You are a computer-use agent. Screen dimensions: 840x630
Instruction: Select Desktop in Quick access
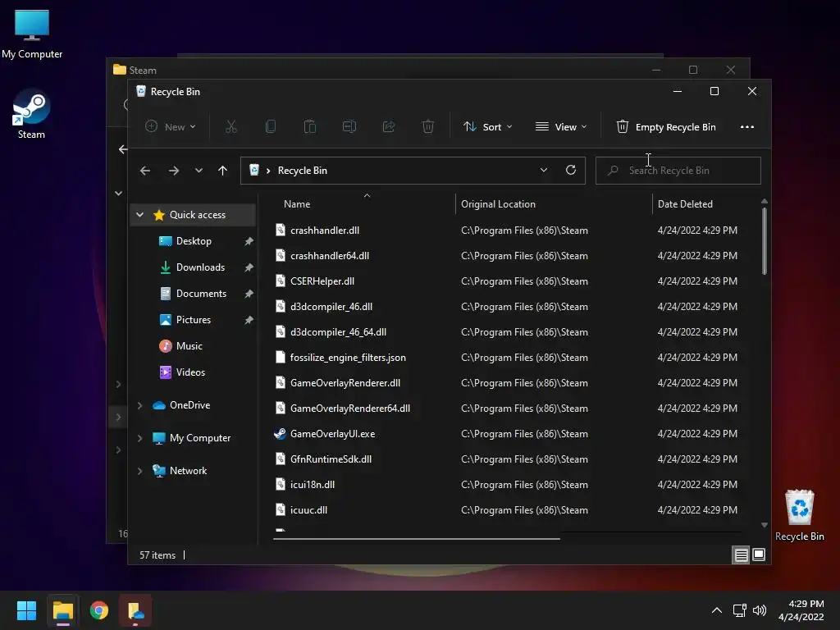[194, 241]
